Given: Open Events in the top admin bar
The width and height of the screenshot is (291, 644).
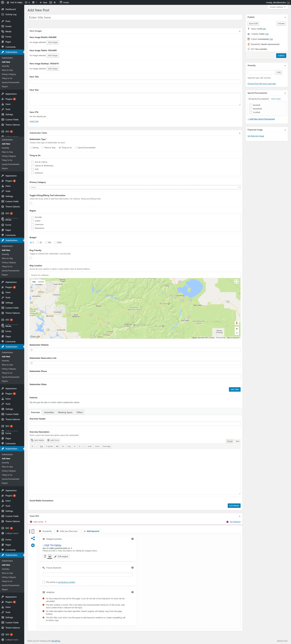Looking at the screenshot, I should pyautogui.click(x=64, y=3).
